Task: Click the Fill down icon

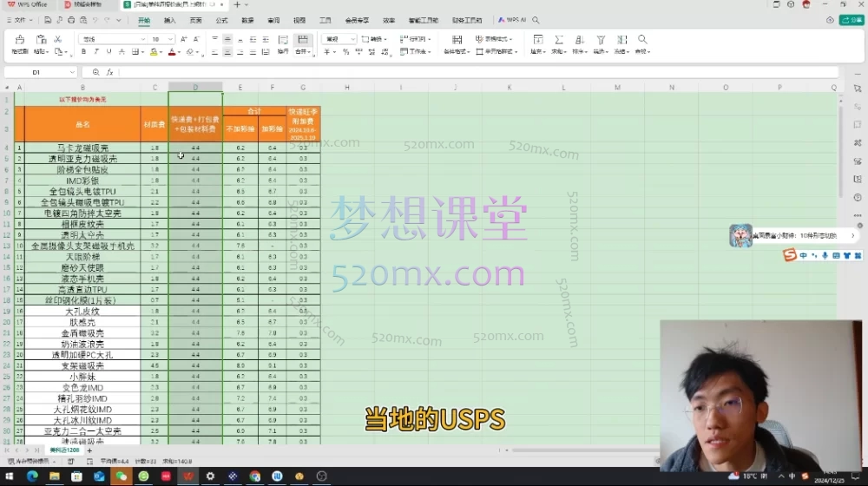Action: pos(537,40)
